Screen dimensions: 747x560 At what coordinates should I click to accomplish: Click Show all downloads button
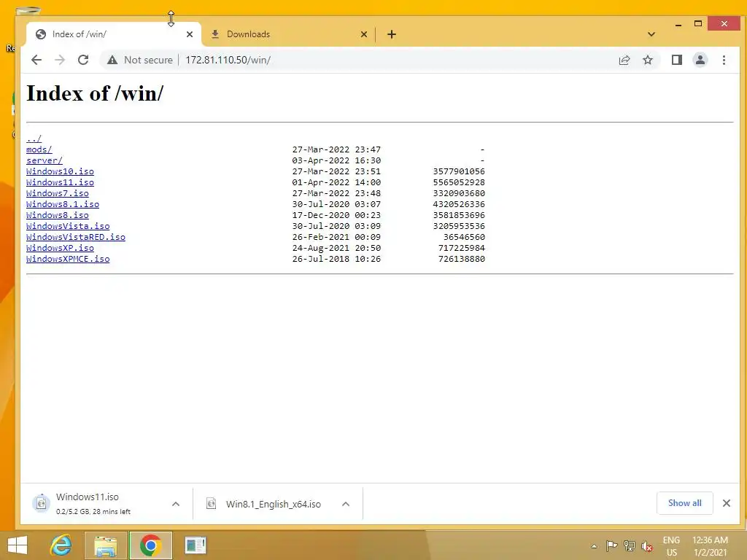click(684, 503)
